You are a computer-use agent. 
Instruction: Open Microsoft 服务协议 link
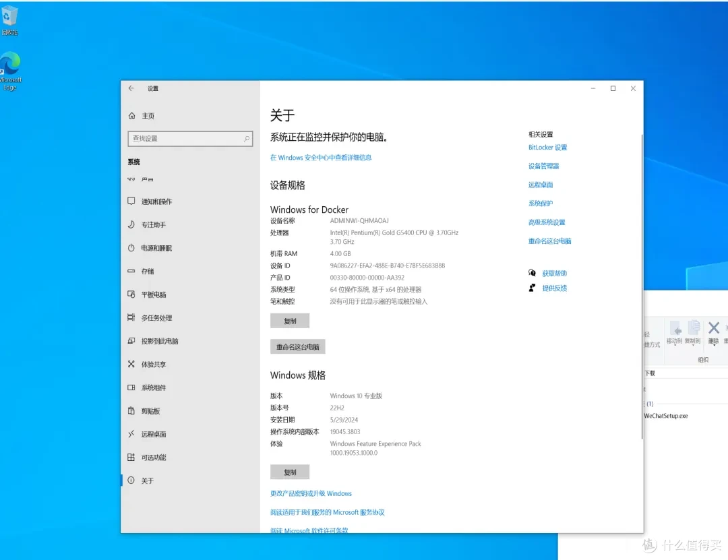pyautogui.click(x=328, y=512)
